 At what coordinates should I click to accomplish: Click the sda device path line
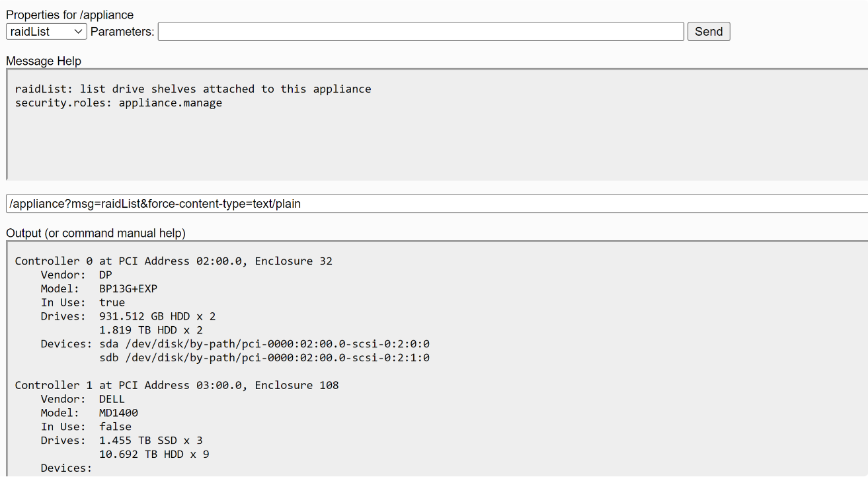[264, 344]
